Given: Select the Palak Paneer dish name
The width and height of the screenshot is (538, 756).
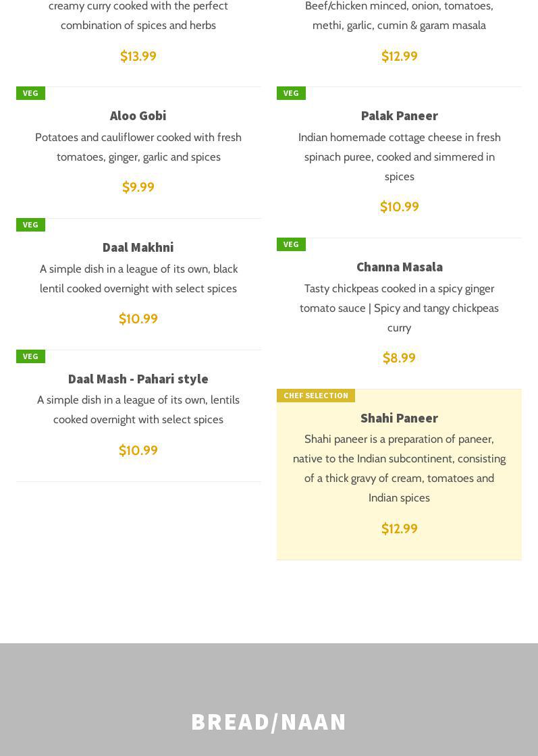Looking at the screenshot, I should coord(399,115).
